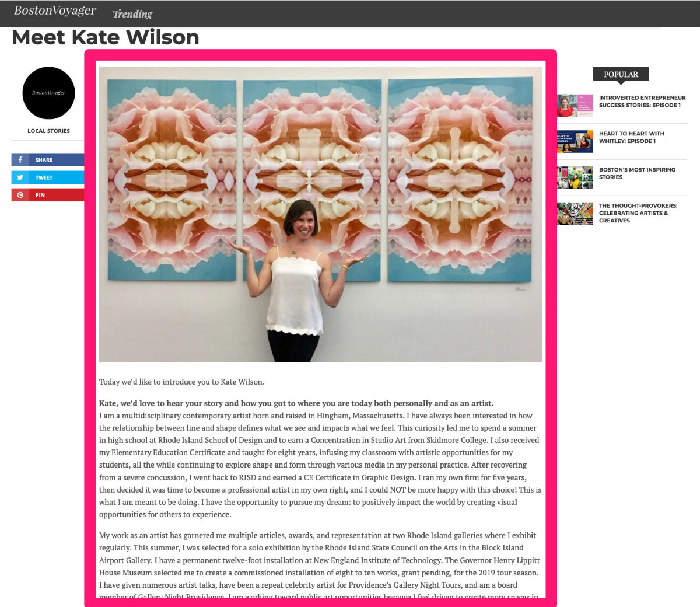This screenshot has width=700, height=607.
Task: Click the Tweet button label
Action: coord(44,177)
